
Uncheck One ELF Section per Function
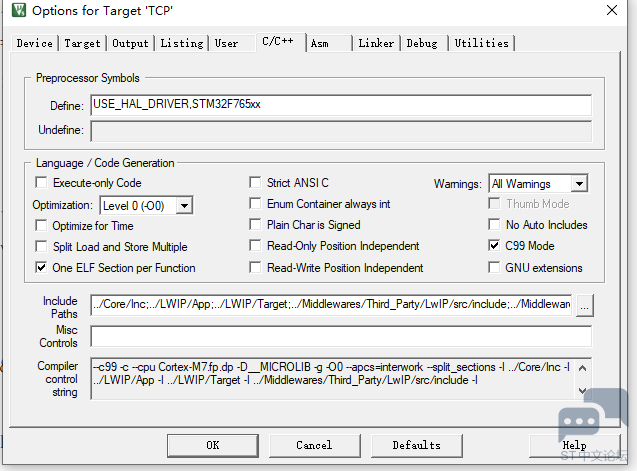pyautogui.click(x=41, y=268)
